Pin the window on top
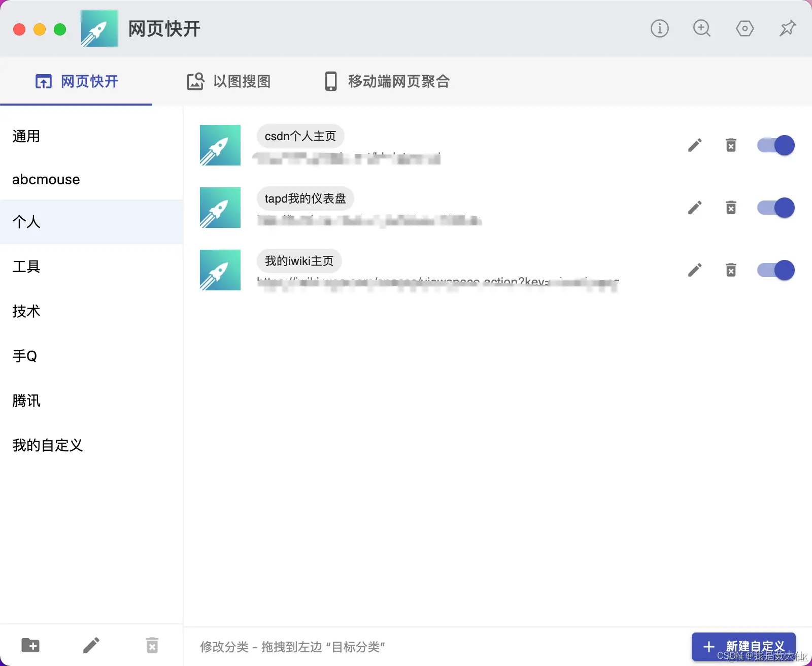Viewport: 812px width, 666px height. coord(787,29)
